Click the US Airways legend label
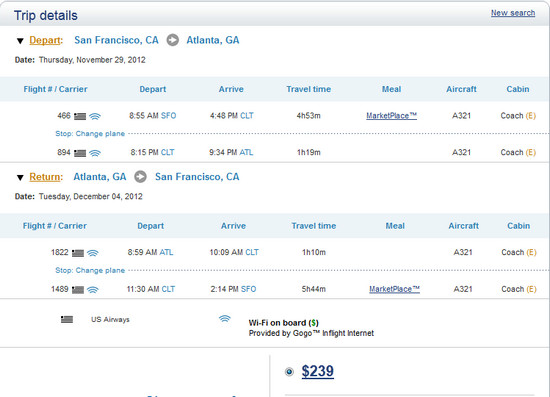The width and height of the screenshot is (550, 397). [x=110, y=319]
